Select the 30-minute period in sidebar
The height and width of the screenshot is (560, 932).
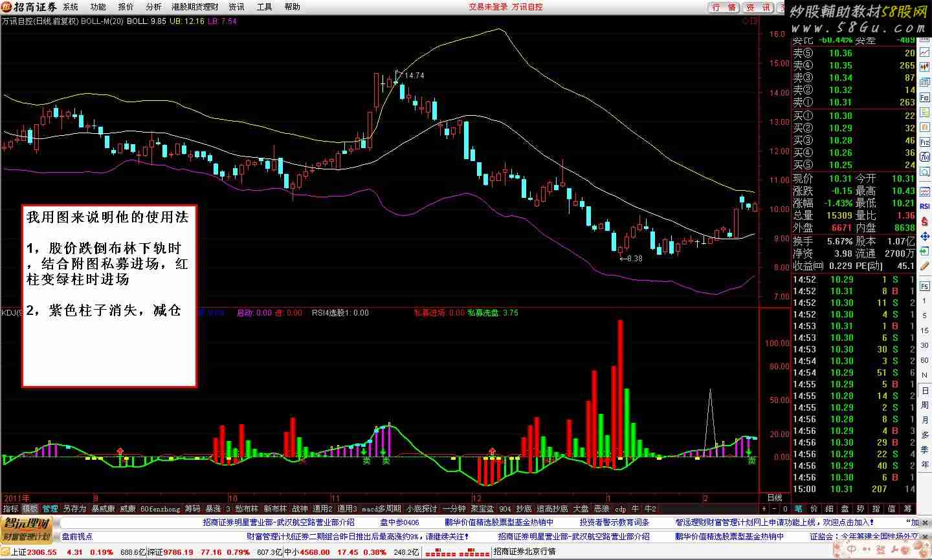[x=925, y=345]
